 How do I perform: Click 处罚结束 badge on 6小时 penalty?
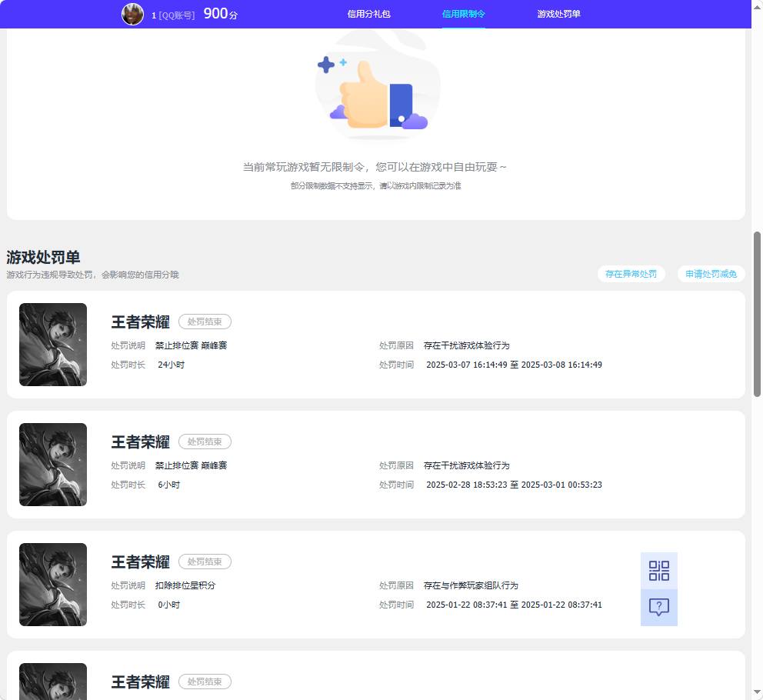(x=205, y=442)
